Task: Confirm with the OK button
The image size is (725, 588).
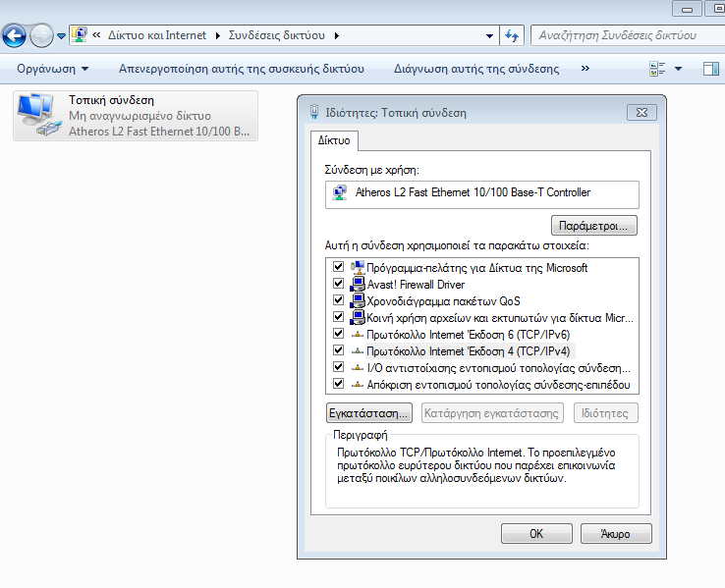Action: coord(536,533)
